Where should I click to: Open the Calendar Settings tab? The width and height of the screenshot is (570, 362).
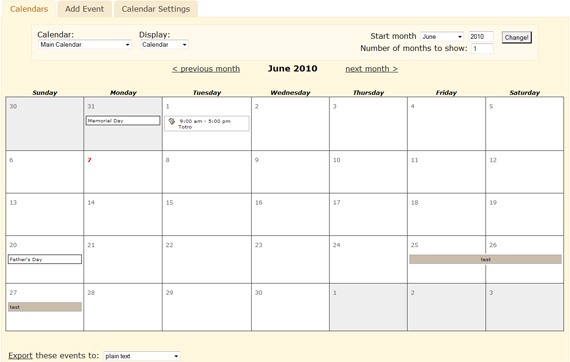(156, 9)
